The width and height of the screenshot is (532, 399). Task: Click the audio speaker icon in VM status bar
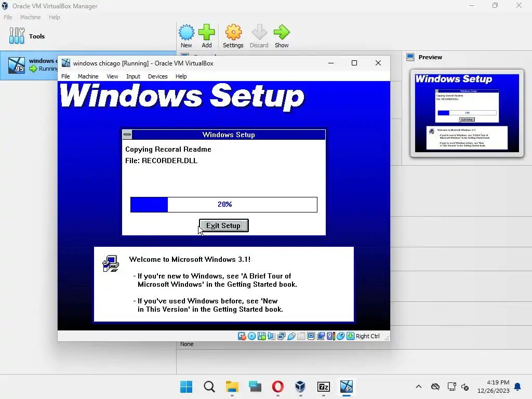(271, 336)
